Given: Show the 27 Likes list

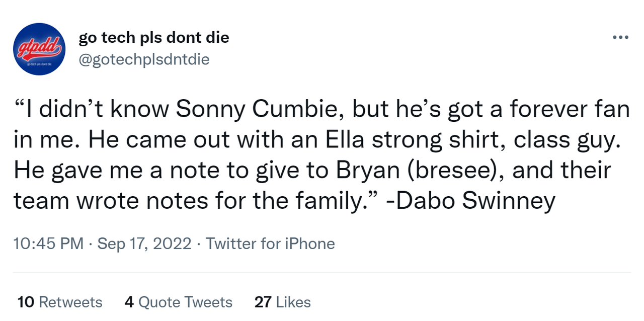Looking at the screenshot, I should coord(283,302).
